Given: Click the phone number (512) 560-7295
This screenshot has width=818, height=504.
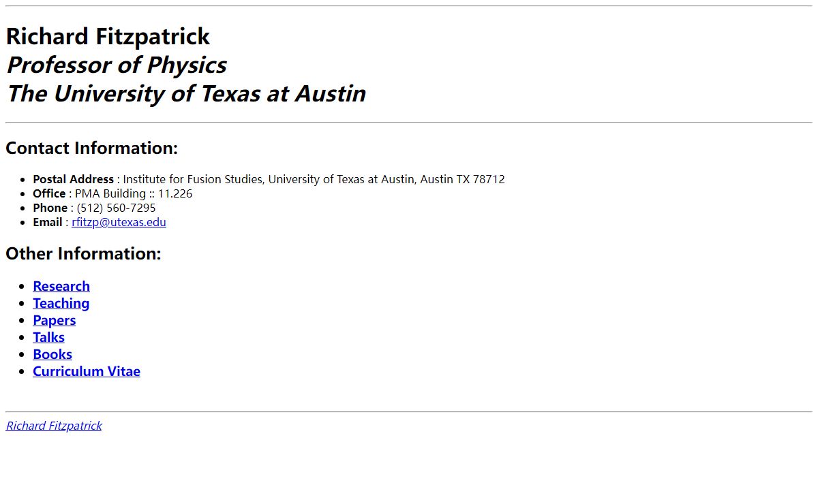Looking at the screenshot, I should [x=116, y=208].
